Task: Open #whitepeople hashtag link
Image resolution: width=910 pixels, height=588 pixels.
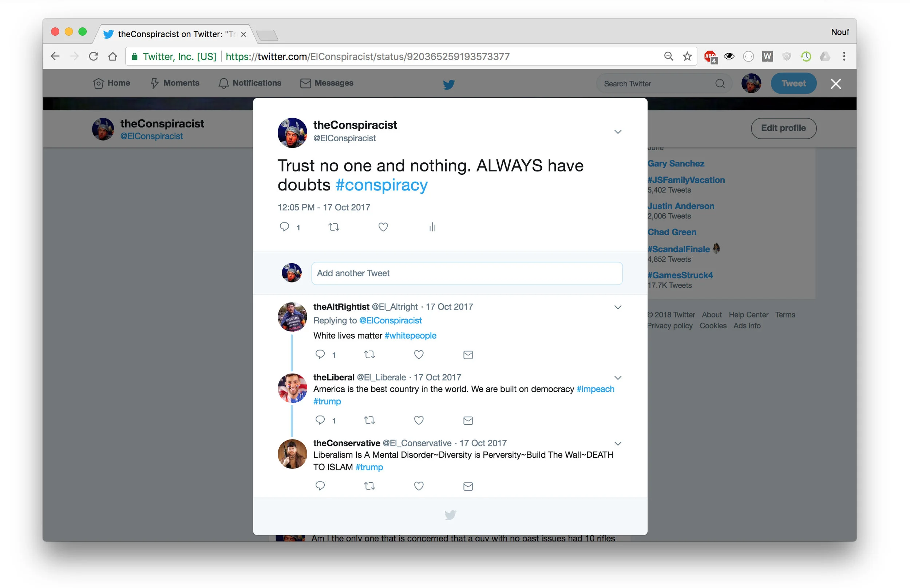Action: pyautogui.click(x=410, y=336)
